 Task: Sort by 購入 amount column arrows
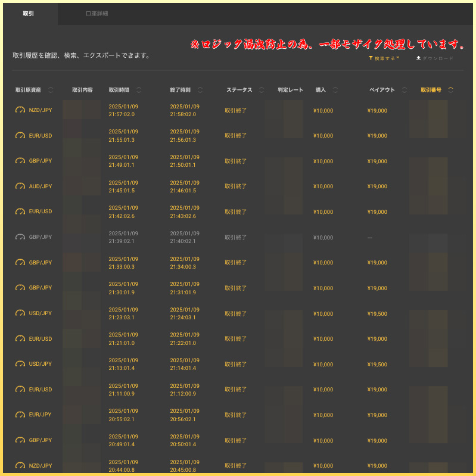[335, 90]
